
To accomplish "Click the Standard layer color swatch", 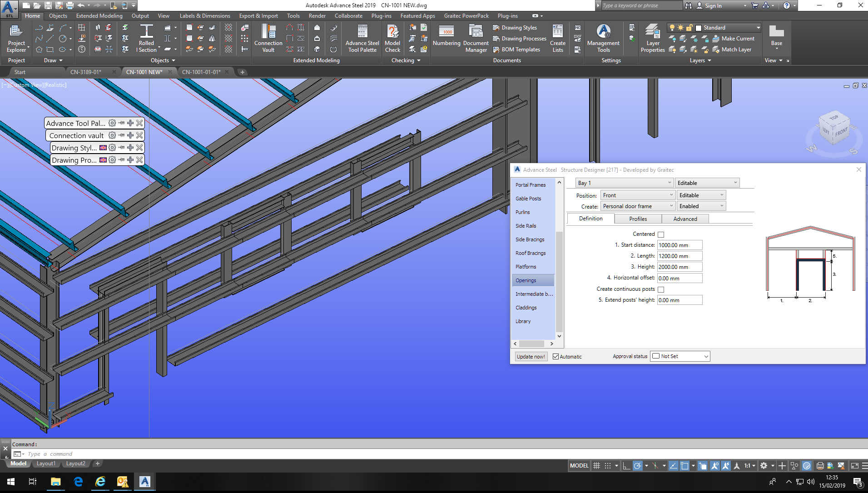I will click(x=697, y=27).
